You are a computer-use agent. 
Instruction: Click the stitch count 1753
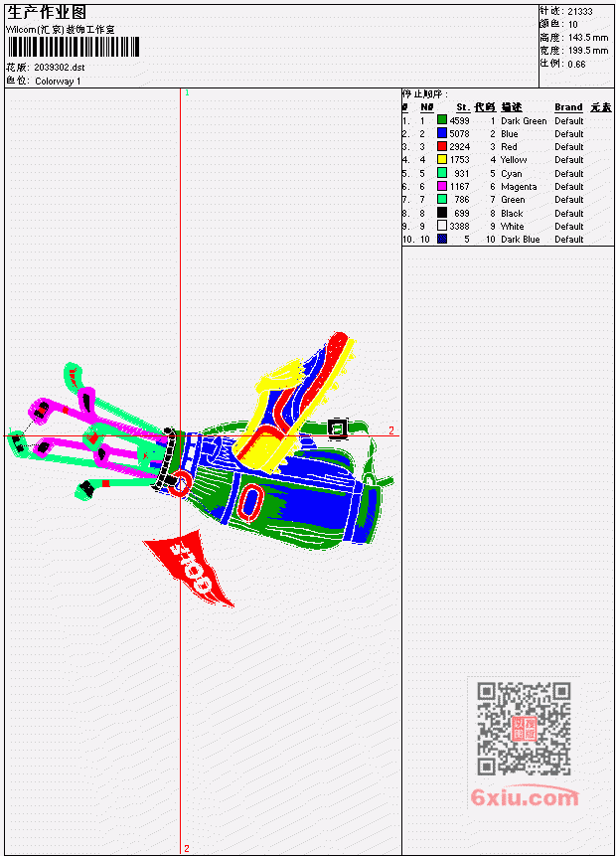[x=459, y=160]
